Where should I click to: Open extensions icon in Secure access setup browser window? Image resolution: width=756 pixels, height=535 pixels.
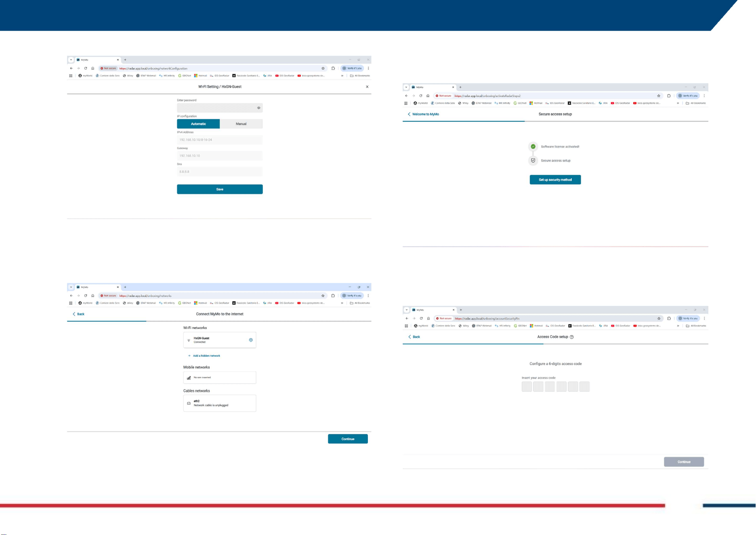[x=669, y=96]
